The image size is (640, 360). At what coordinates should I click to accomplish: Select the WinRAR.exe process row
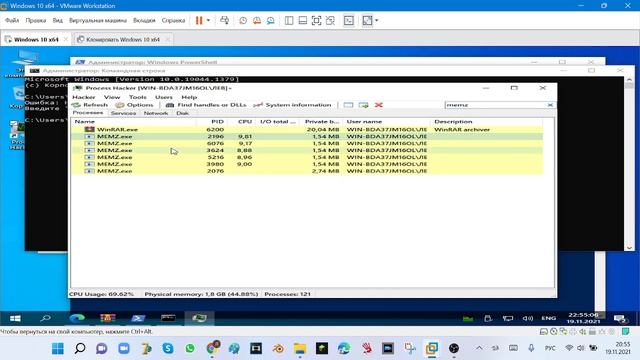(x=307, y=129)
